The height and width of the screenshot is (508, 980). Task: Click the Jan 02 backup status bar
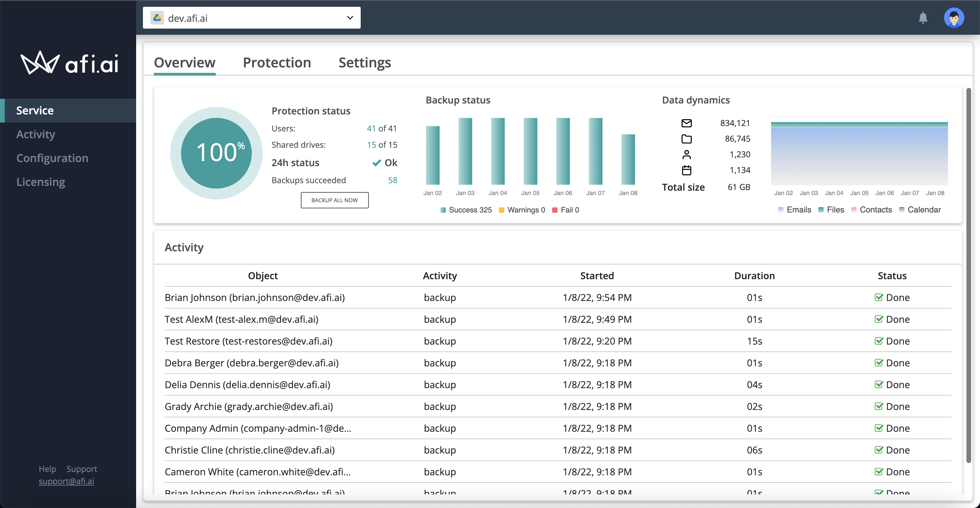(432, 155)
